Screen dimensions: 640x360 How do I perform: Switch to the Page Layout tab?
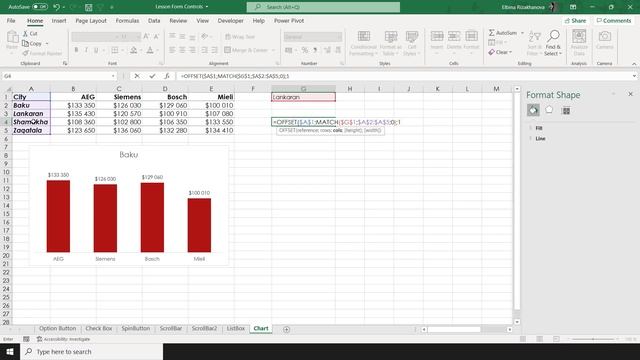tap(91, 20)
